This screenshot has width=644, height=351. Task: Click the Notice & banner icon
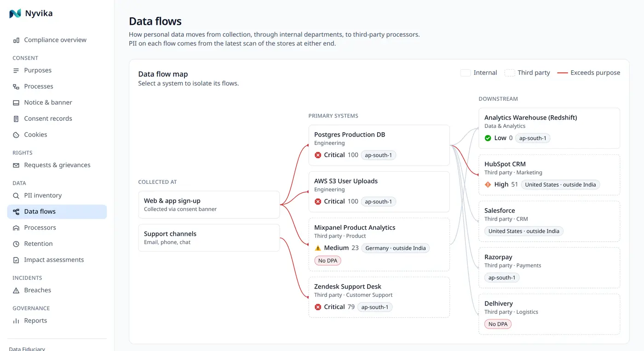16,102
